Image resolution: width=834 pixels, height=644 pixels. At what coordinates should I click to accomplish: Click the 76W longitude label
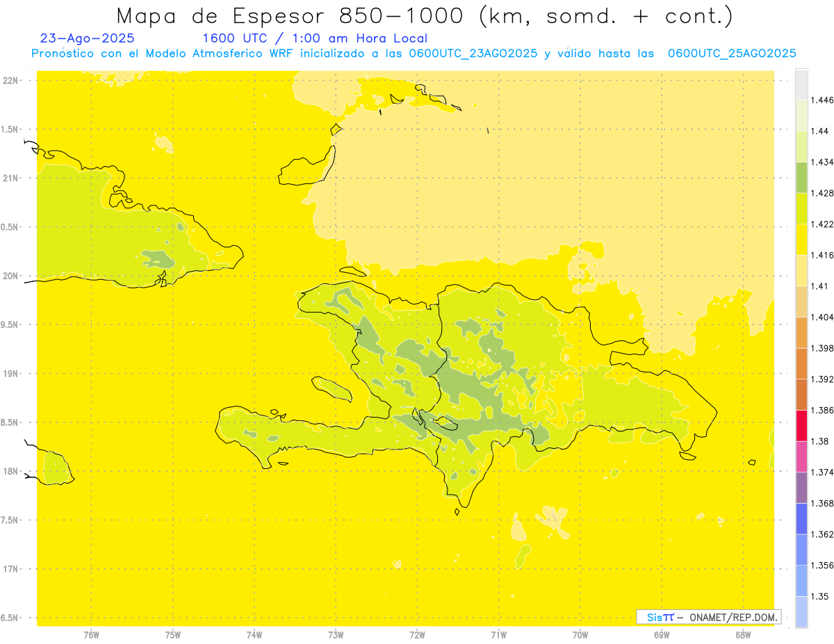click(x=91, y=634)
